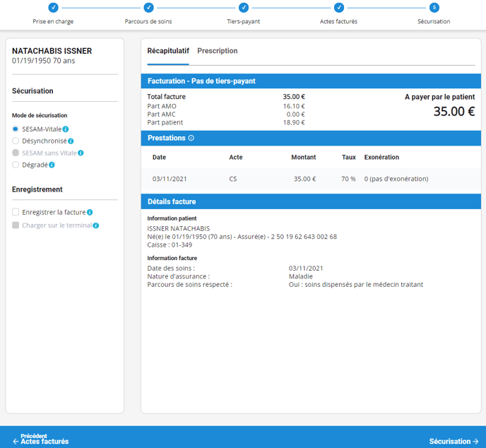The width and height of the screenshot is (486, 448).
Task: Click info icon in Prestations header
Action: tap(191, 138)
